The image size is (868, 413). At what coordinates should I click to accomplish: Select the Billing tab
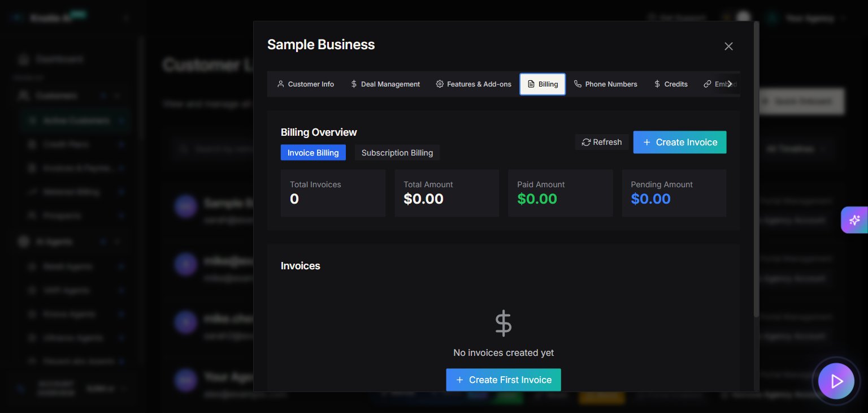pyautogui.click(x=542, y=84)
